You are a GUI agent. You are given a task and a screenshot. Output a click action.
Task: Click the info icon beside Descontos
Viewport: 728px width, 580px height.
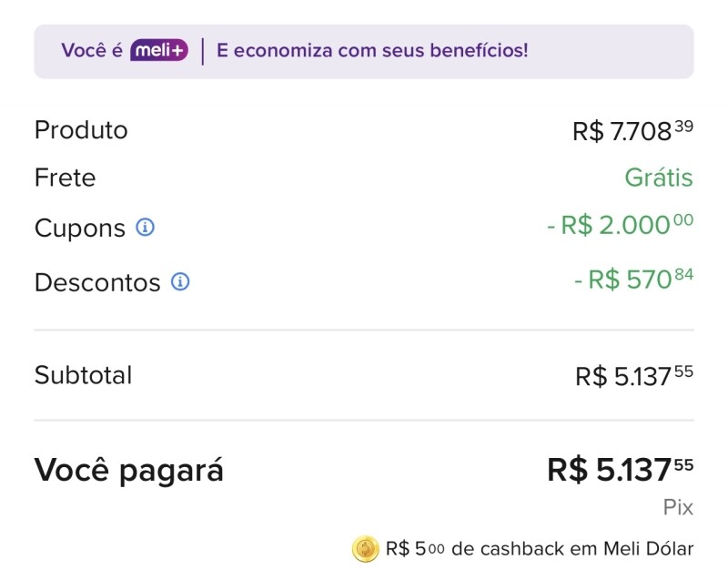coord(180,282)
